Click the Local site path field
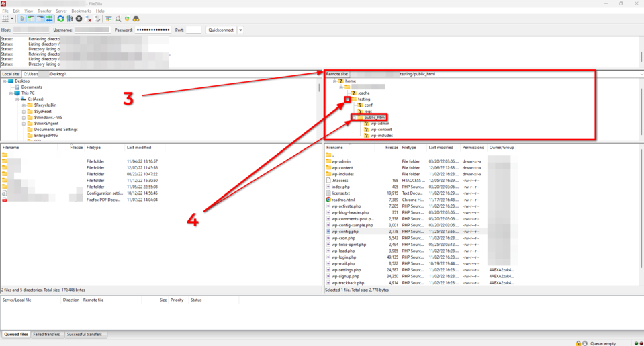Viewport: 644px width, 346px height. click(171, 74)
